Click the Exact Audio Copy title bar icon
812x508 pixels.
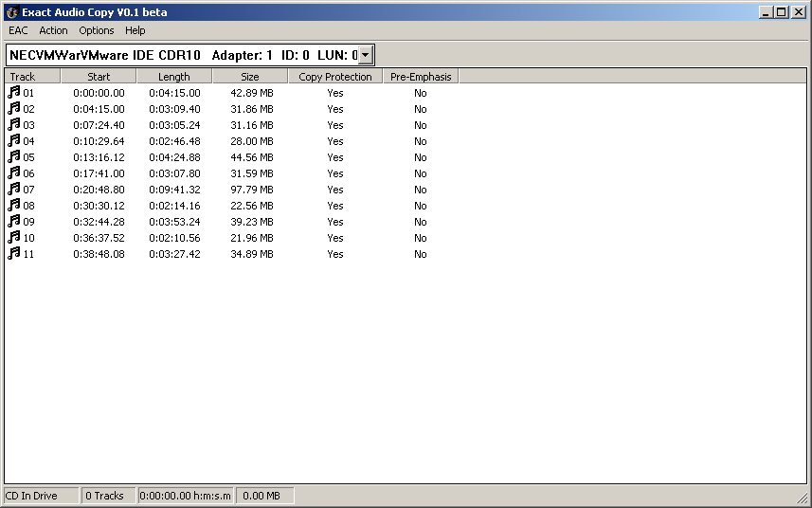(x=12, y=12)
